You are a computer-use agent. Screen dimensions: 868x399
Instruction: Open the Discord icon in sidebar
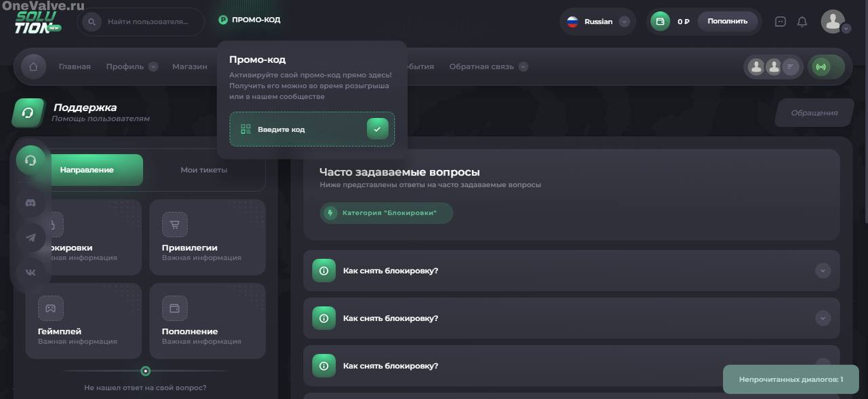[x=31, y=203]
